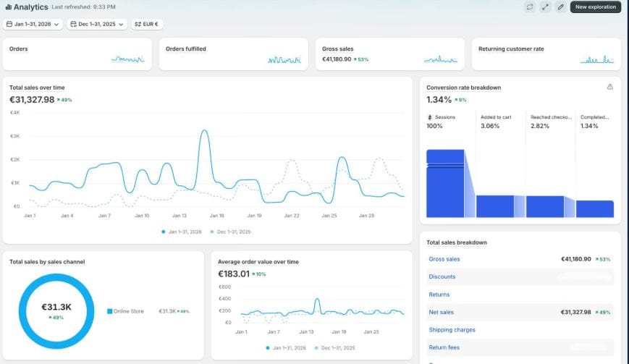This screenshot has width=629, height=364.
Task: Open the Orders fulfilled metric card
Action: point(234,54)
